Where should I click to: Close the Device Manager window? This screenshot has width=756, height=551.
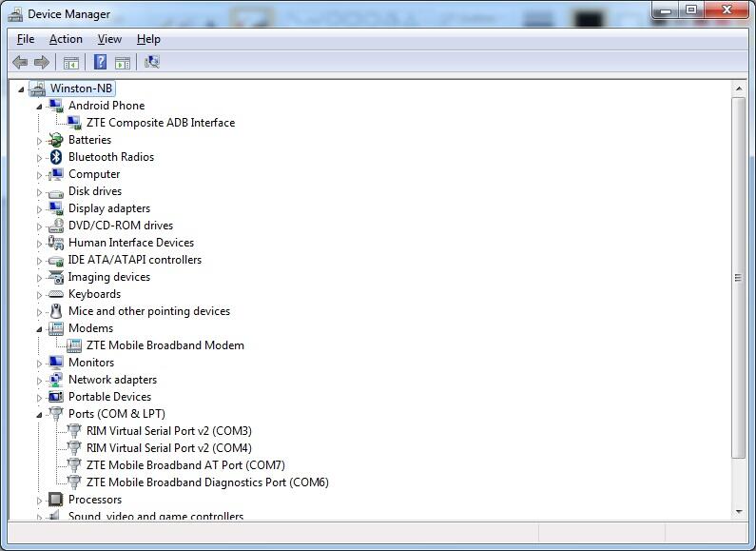727,10
